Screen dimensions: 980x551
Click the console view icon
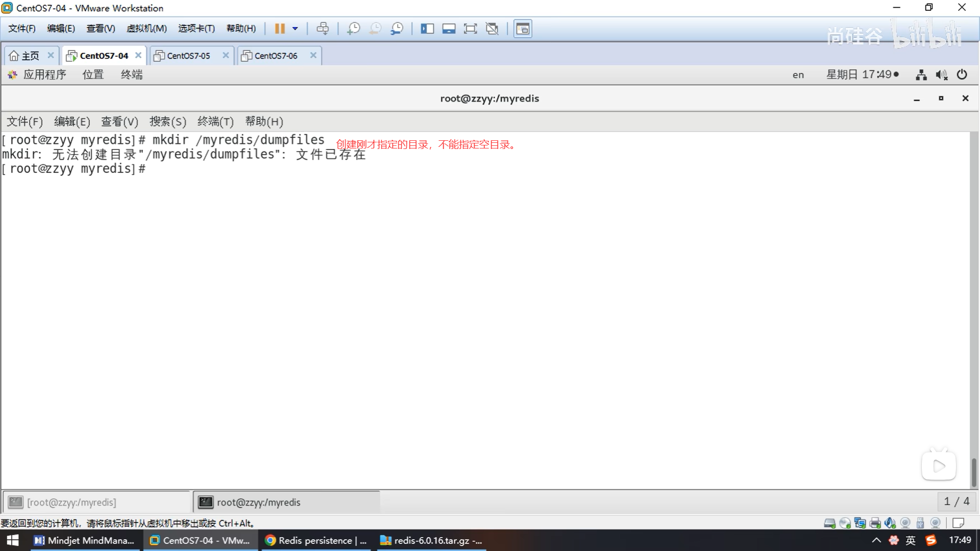[x=522, y=29]
